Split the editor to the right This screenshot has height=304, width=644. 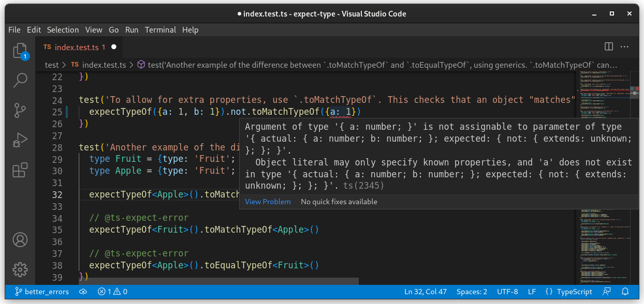click(x=609, y=47)
